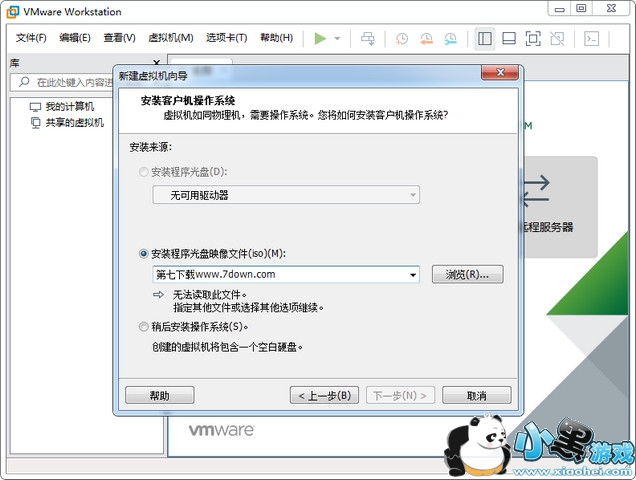Viewport: 636px width, 480px height.
Task: Close the 新建虚拟机向导 dialog
Action: click(500, 73)
